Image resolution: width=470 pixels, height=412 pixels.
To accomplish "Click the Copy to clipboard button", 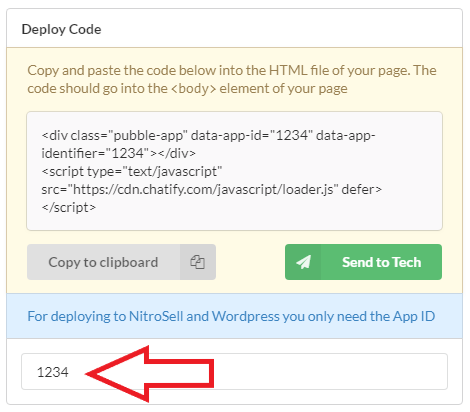I will pos(121,262).
